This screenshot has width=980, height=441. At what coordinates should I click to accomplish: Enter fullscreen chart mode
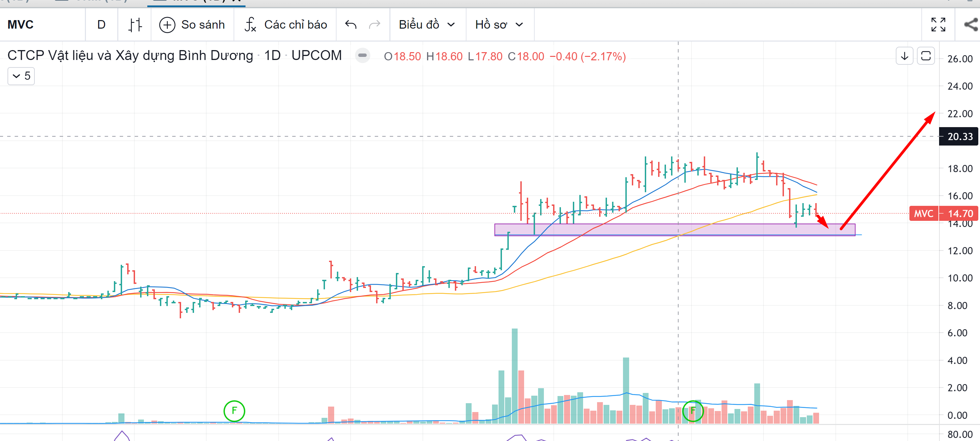point(938,25)
